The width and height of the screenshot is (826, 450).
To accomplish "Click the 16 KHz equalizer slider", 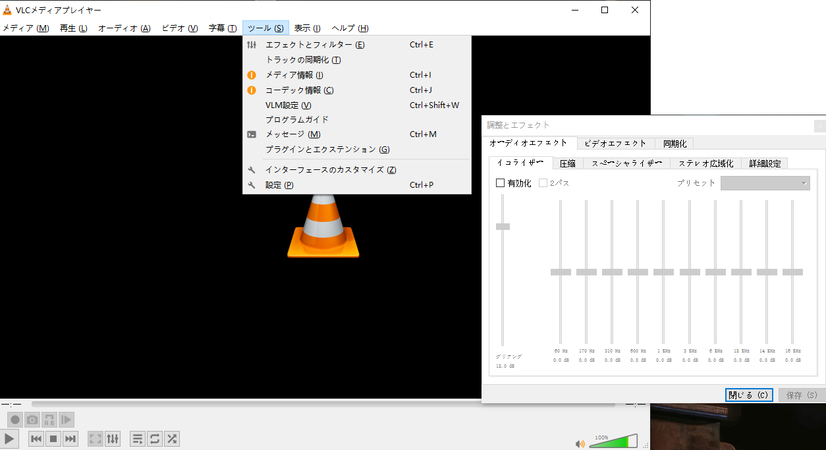I will tap(792, 272).
